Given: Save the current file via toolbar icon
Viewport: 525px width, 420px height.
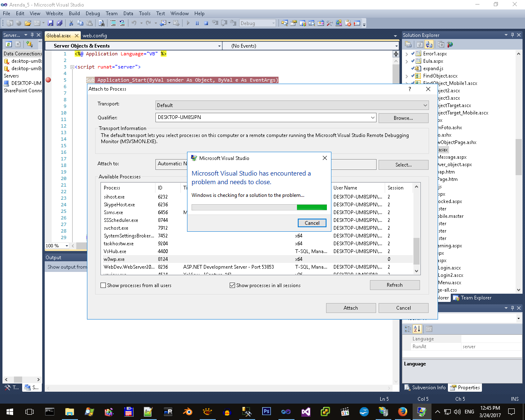Looking at the screenshot, I should (51, 23).
